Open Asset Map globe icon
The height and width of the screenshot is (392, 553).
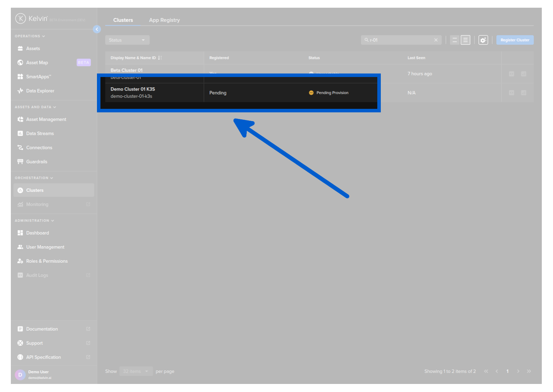point(20,63)
